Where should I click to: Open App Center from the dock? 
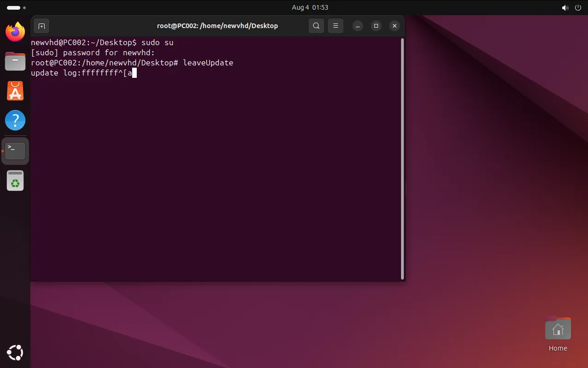coord(15,91)
